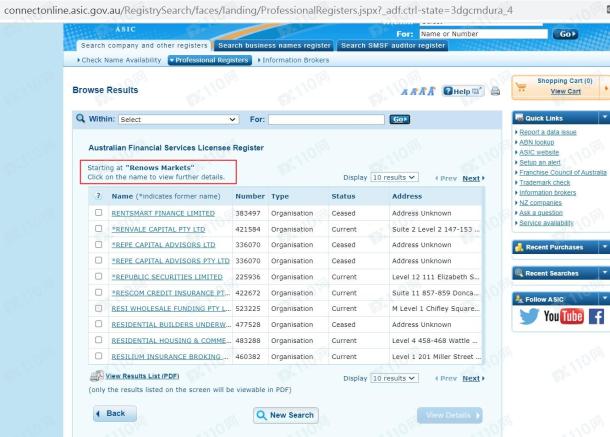Open RENTSMART FINANCE LIMITED details link
The height and width of the screenshot is (437, 610).
163,213
